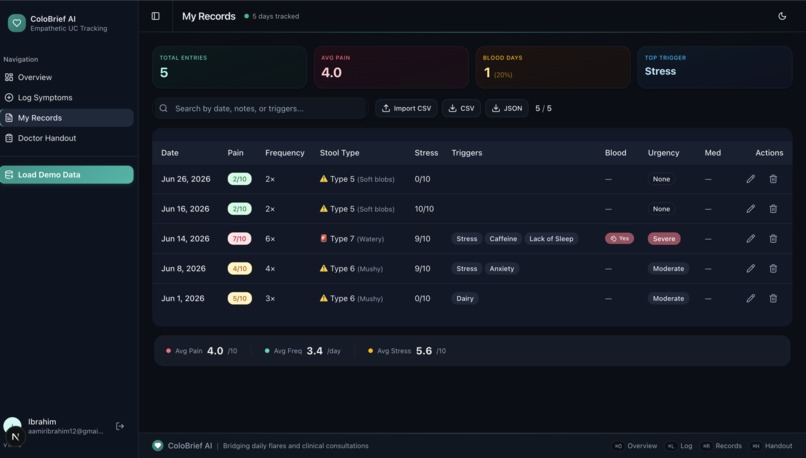
Task: Click the footer ColoBrief AI heart icon
Action: pos(157,446)
